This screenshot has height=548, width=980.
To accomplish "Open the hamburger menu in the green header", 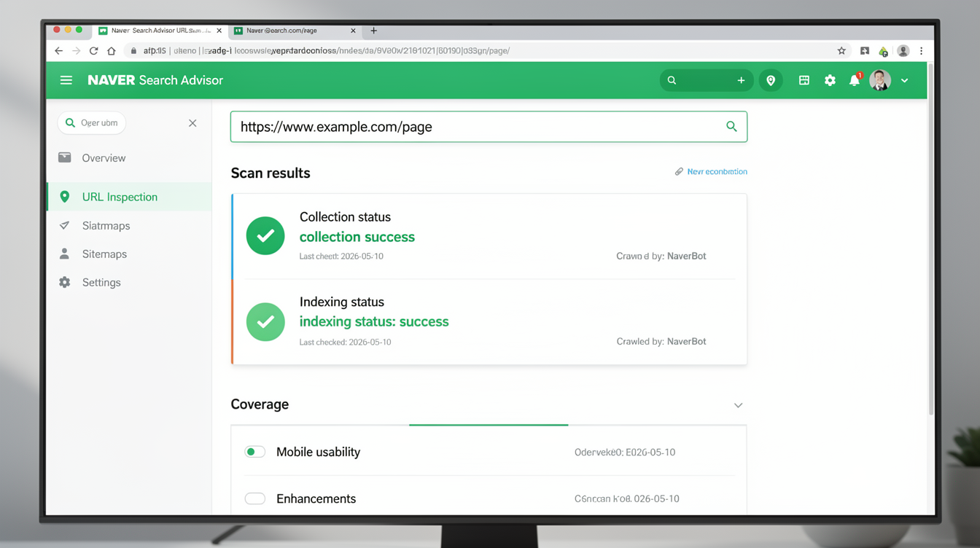I will 66,80.
